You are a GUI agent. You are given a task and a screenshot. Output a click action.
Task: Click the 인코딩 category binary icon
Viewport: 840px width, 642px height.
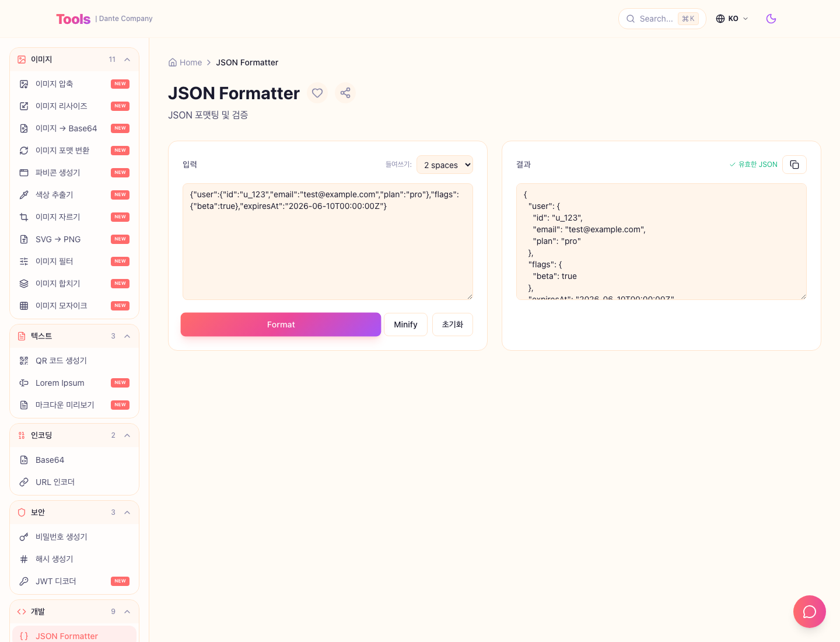(22, 435)
